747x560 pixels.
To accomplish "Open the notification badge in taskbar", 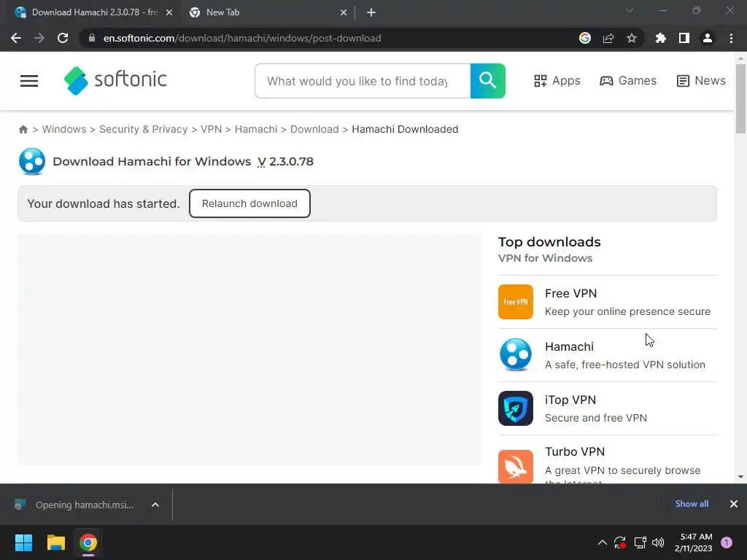I will click(x=727, y=542).
